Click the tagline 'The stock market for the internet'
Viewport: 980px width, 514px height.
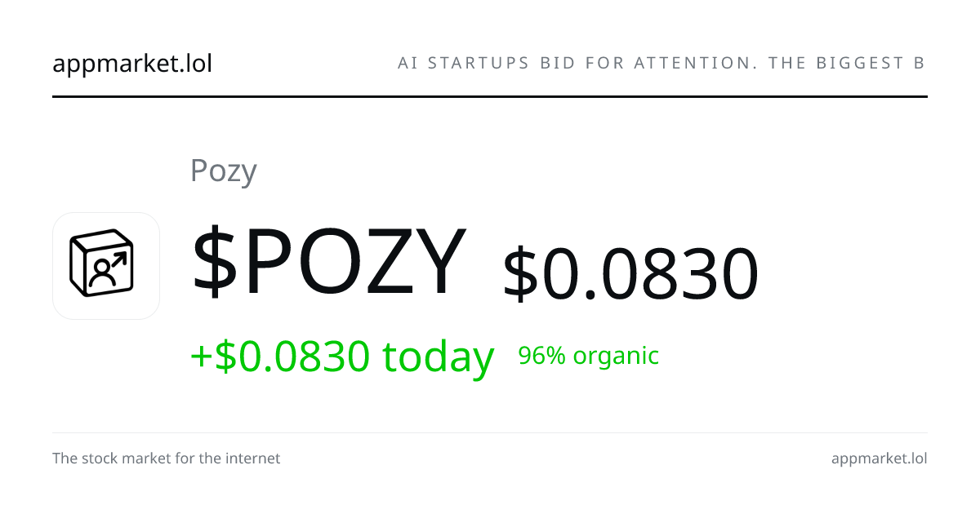166,459
